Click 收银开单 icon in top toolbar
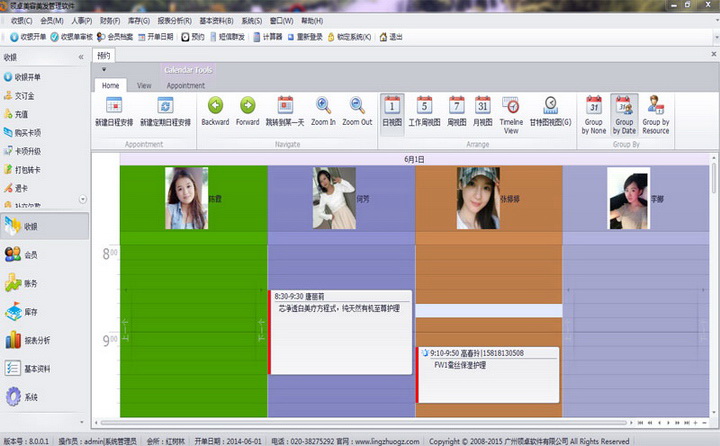 pos(15,37)
